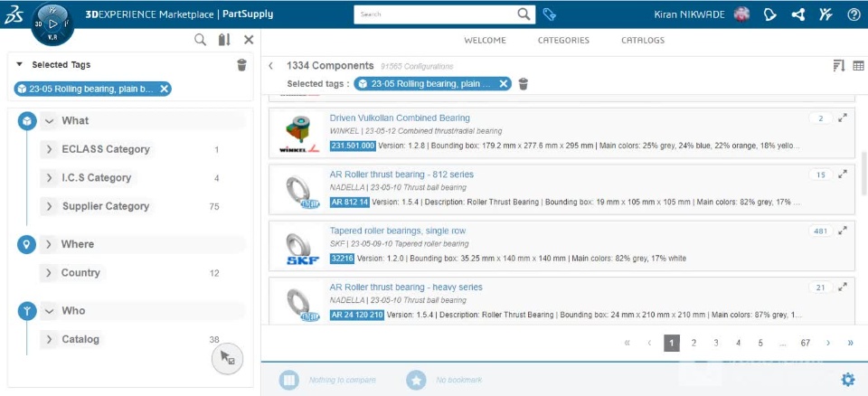Click the results list vertical scrollbar
868x396 pixels.
[863, 173]
